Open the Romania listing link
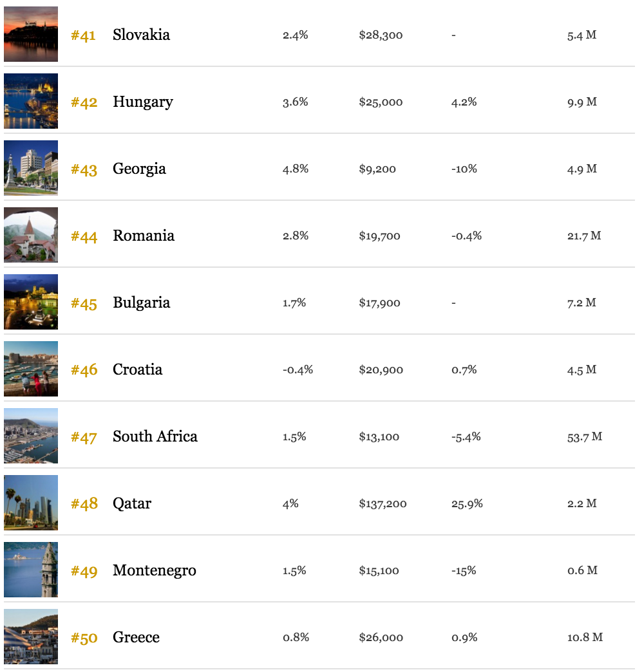Viewport: 644px width, 672px height. pos(144,236)
